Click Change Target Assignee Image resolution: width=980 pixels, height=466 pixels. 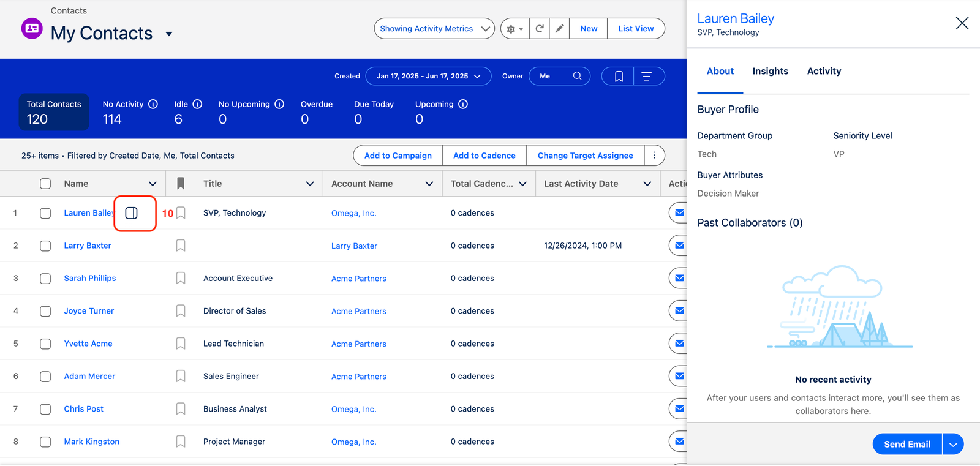[586, 156]
